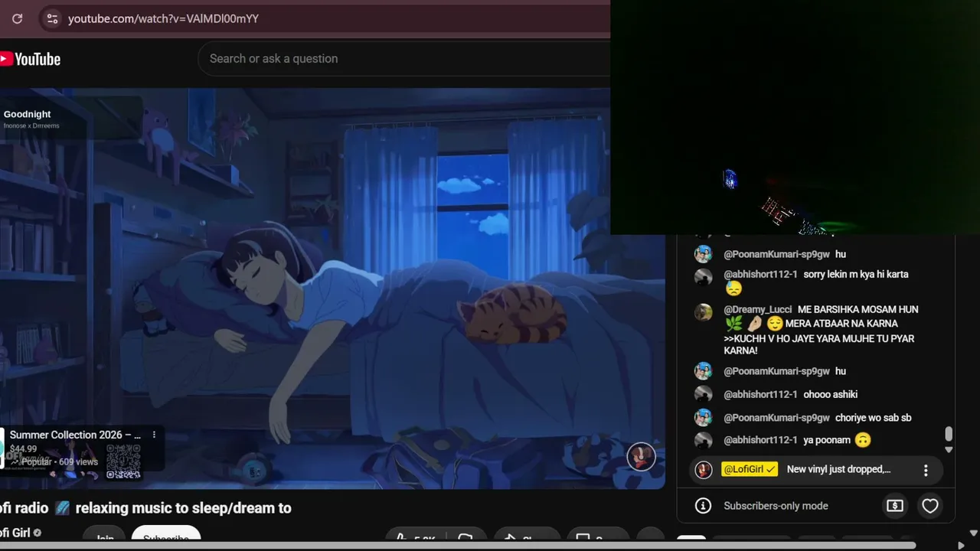Screen dimensions: 980x551
Task: Reload the YouTube page
Action: click(x=17, y=18)
